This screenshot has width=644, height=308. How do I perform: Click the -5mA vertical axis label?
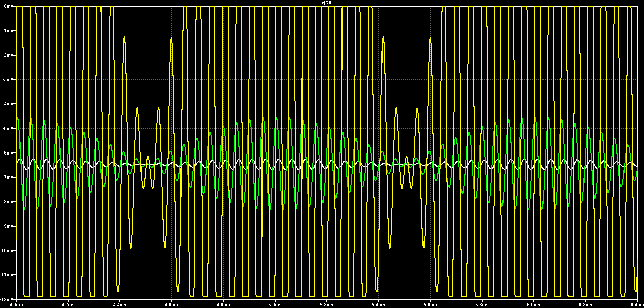tap(8, 129)
